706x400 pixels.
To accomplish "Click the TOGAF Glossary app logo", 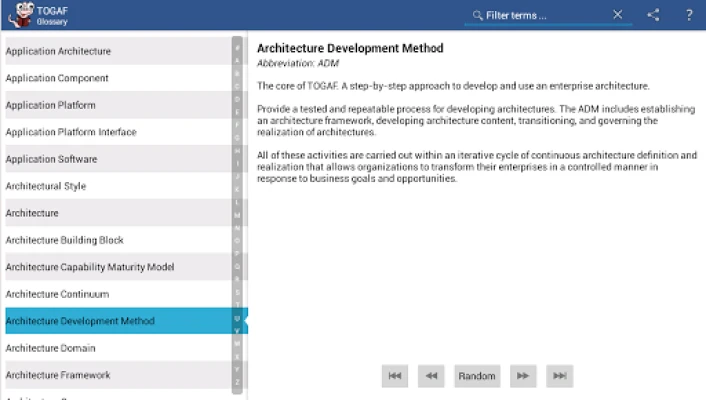I will (19, 15).
